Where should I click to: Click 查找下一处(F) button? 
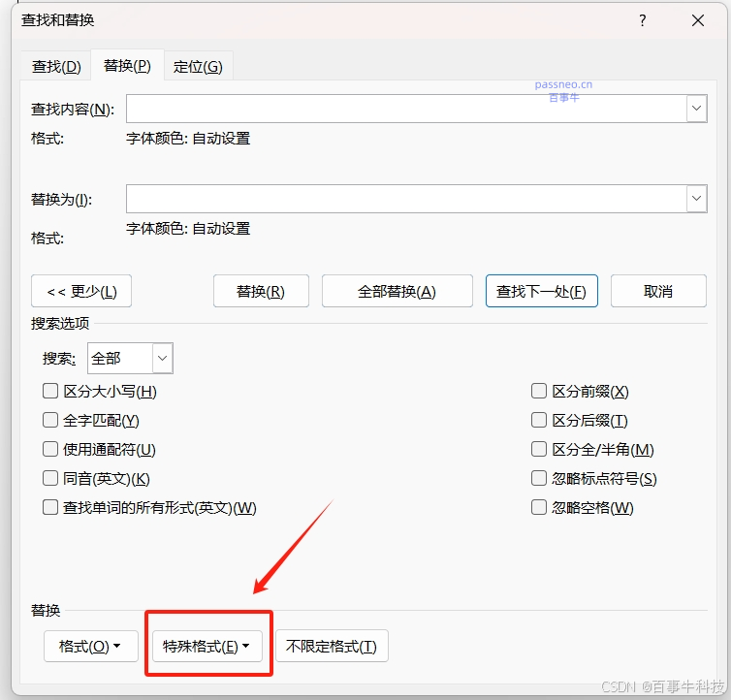(x=542, y=291)
